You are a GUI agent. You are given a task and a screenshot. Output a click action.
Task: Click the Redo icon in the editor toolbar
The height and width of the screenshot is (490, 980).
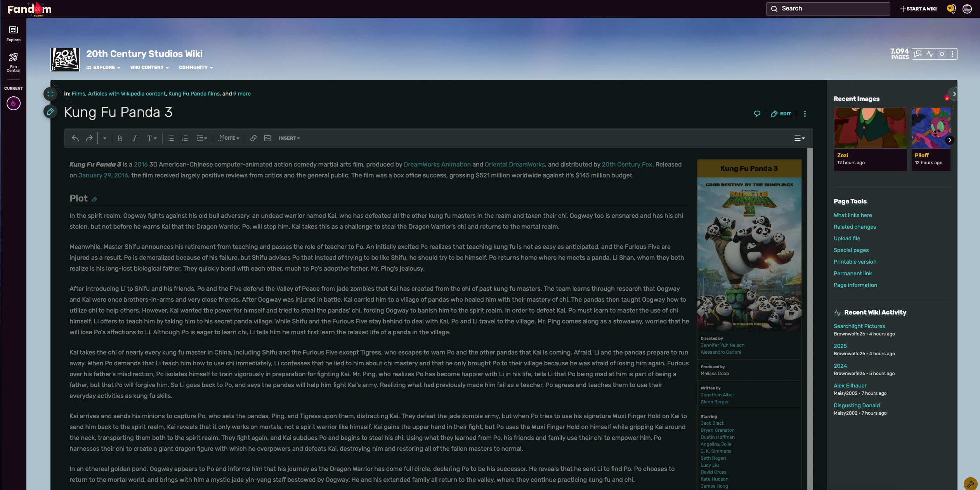pos(89,138)
